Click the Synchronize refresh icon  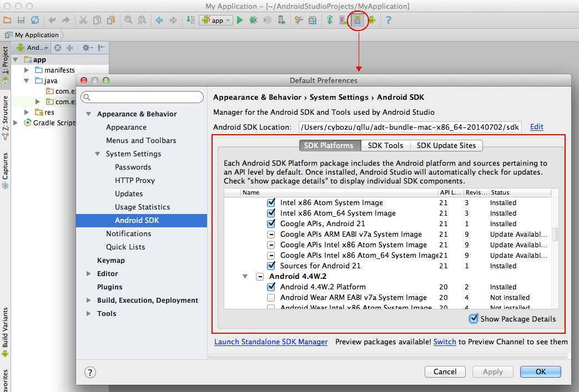(35, 21)
